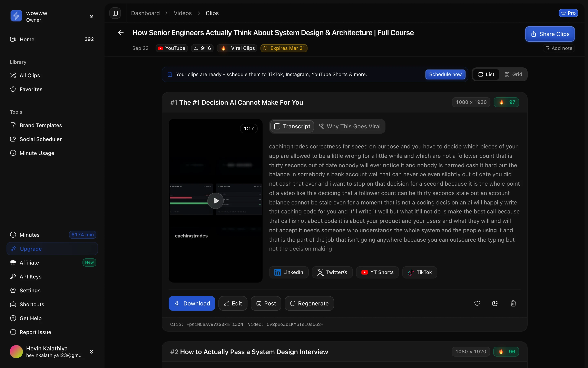588x368 pixels.
Task: Click the Share Clips button
Action: tap(550, 34)
